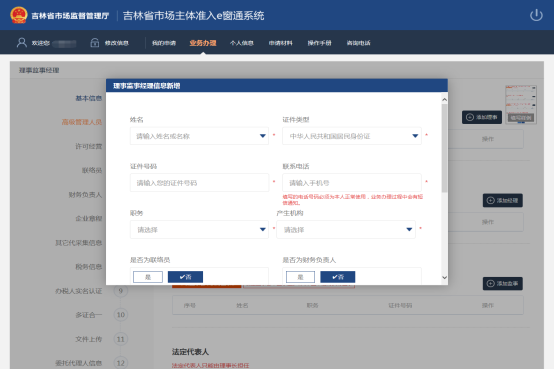Click the 证件号码 input field
The height and width of the screenshot is (369, 554).
pos(199,183)
